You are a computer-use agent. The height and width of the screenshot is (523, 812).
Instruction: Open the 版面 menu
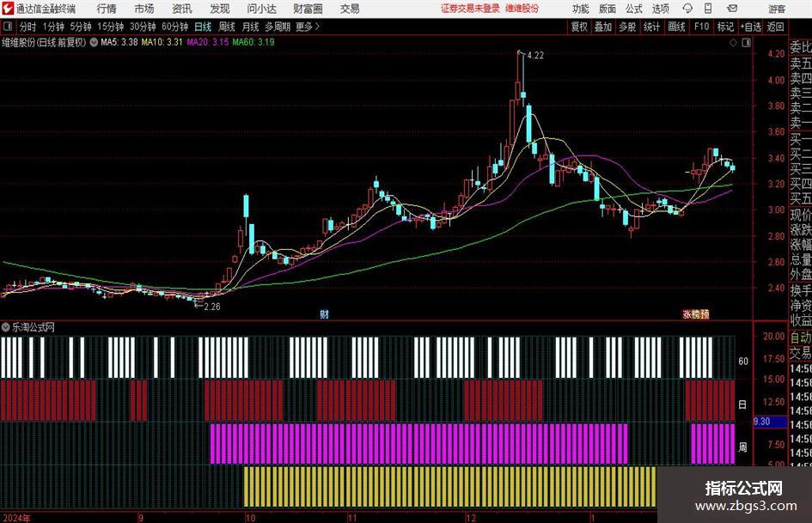[x=607, y=9]
